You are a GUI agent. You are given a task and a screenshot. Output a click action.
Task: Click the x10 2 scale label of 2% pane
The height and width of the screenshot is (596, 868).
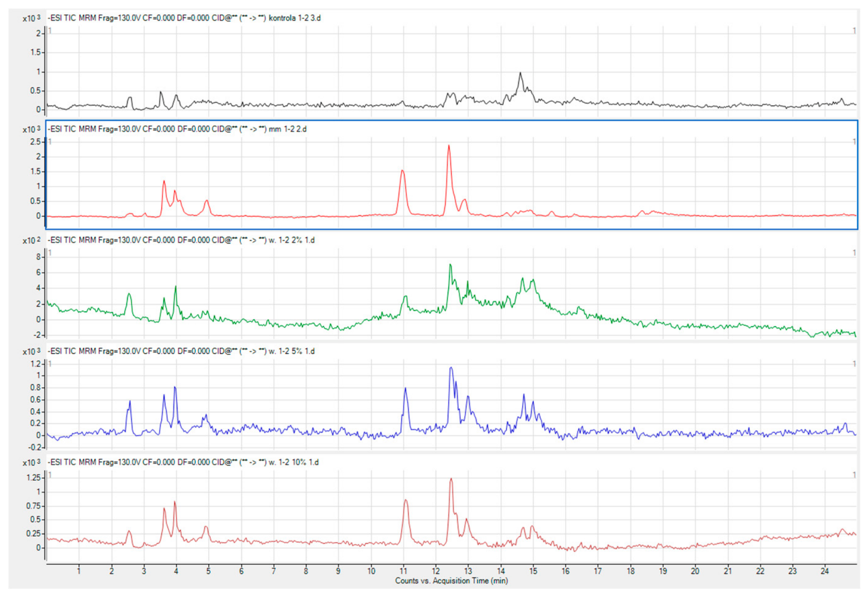tap(31, 241)
